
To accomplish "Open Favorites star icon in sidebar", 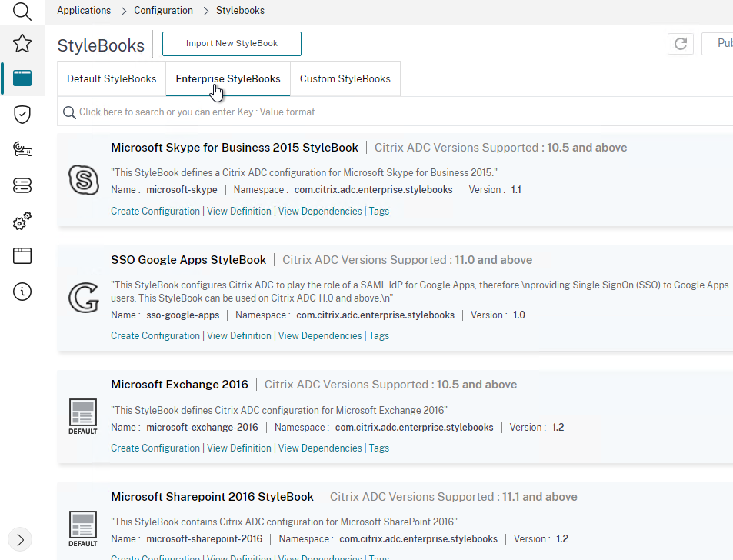I will (22, 44).
